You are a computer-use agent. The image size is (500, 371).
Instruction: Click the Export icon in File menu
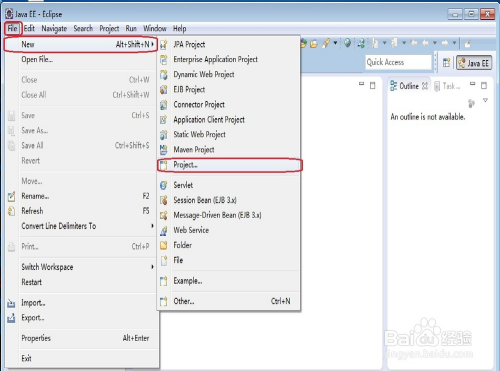(11, 318)
